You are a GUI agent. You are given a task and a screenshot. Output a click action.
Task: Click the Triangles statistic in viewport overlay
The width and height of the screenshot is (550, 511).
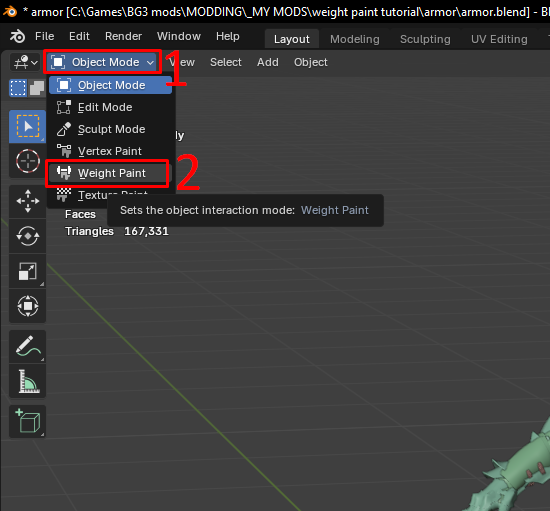pyautogui.click(x=117, y=231)
